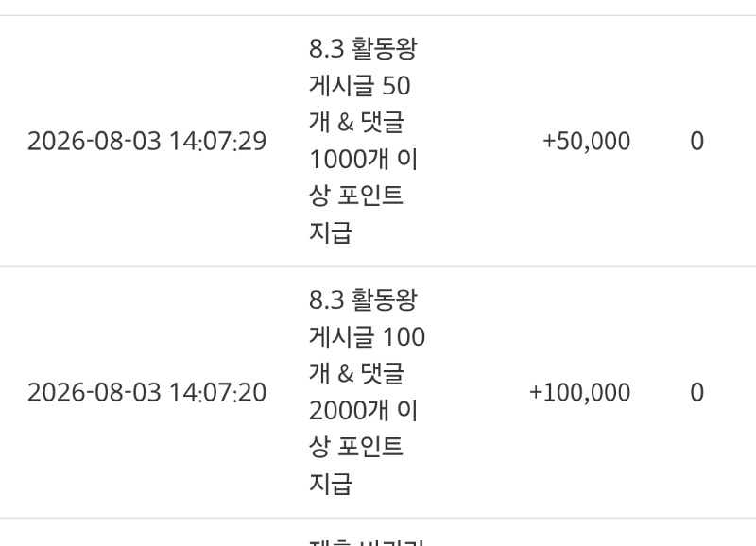Click the '2000개 이' text line
Screen dimensions: 756x546
363,410
